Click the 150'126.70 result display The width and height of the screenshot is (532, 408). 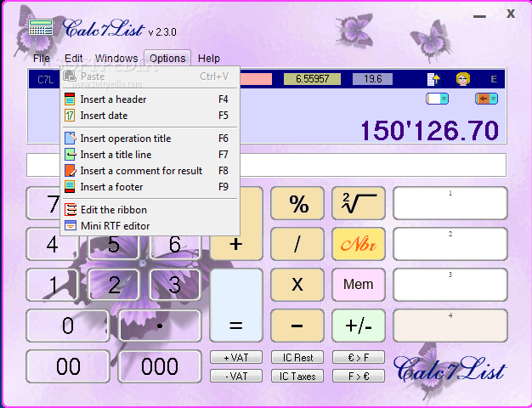(x=429, y=131)
